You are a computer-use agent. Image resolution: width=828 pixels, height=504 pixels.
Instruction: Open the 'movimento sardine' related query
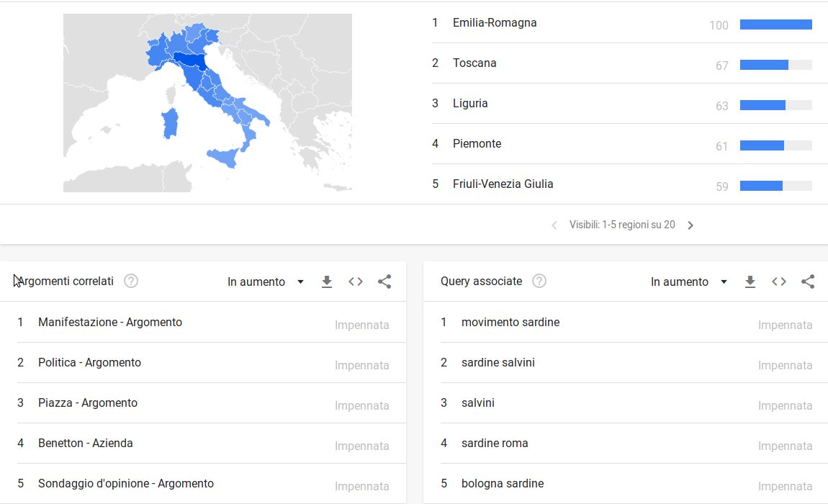(x=510, y=323)
